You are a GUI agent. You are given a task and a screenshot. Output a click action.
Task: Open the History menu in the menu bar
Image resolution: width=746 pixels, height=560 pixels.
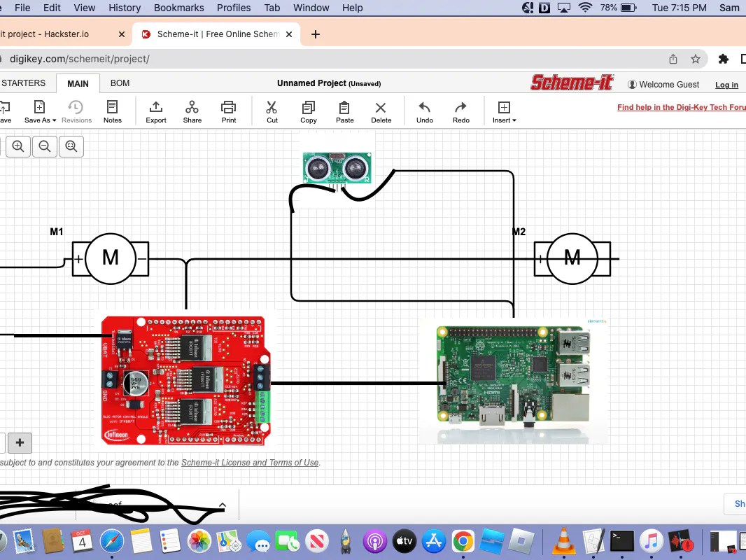click(x=125, y=8)
